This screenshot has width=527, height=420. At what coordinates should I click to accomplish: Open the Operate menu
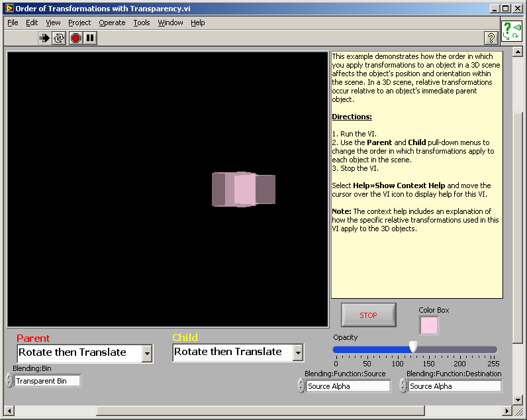point(112,23)
